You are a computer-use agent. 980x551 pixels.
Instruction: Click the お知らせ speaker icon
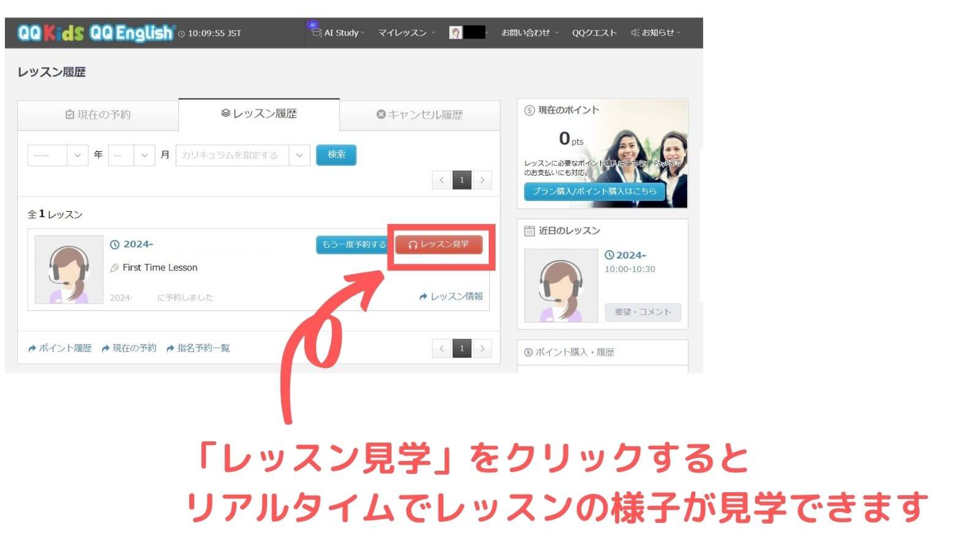[635, 33]
